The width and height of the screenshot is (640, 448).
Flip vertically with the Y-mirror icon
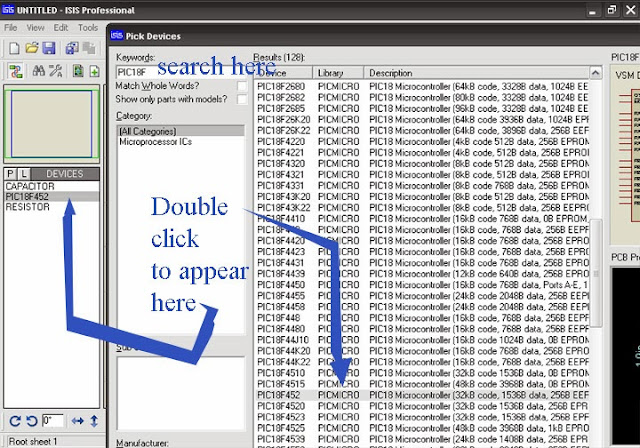(x=94, y=421)
